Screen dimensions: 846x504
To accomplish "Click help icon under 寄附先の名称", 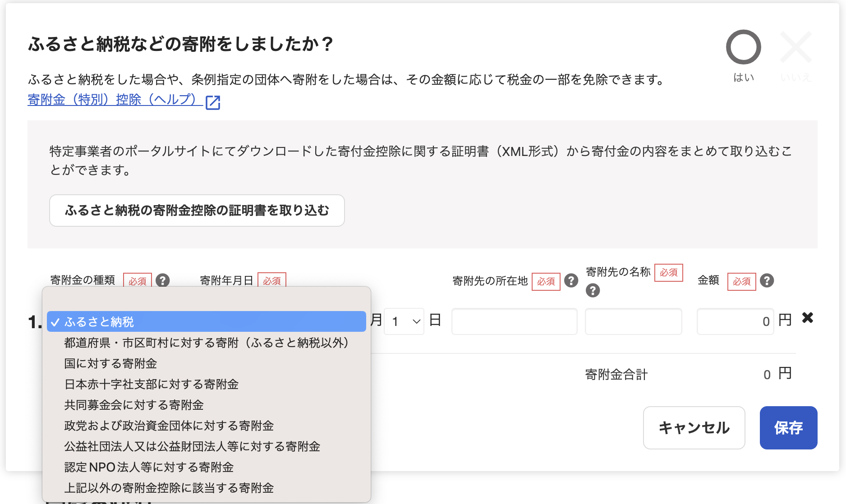I will coord(593,291).
